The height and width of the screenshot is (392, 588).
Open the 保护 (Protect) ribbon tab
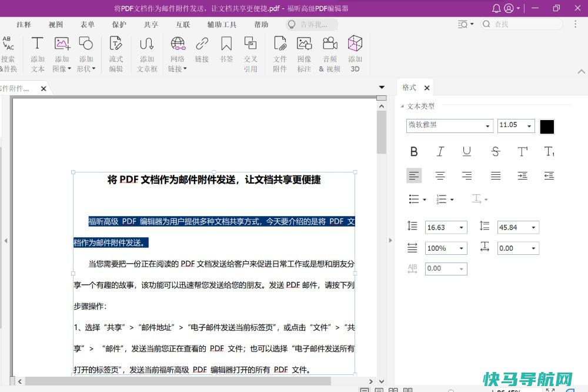[119, 24]
